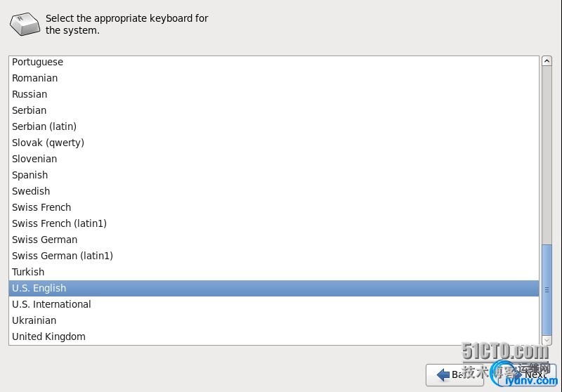The width and height of the screenshot is (562, 392).
Task: Select the highlighted U.S. English entry
Action: pos(39,288)
